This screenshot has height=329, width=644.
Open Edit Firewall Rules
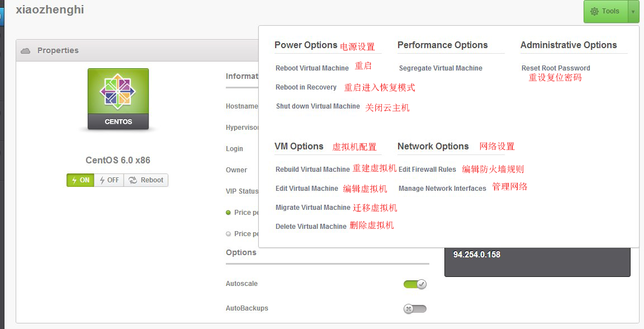point(427,170)
